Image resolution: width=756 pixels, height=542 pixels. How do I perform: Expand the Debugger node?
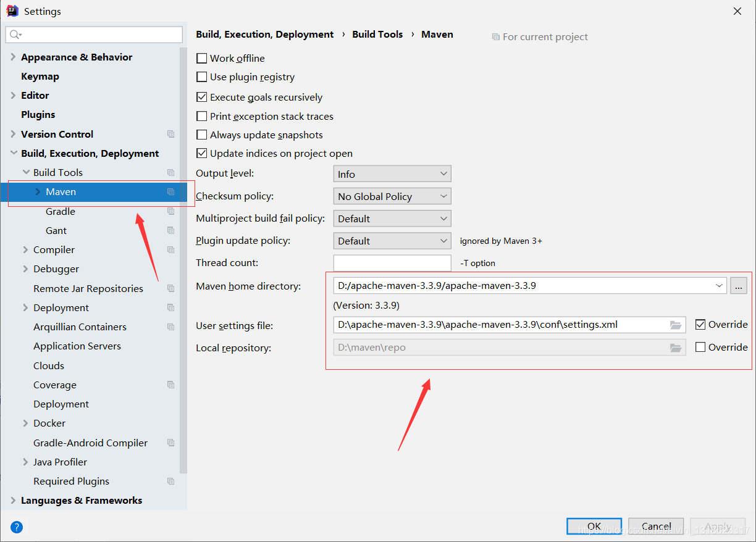[25, 269]
